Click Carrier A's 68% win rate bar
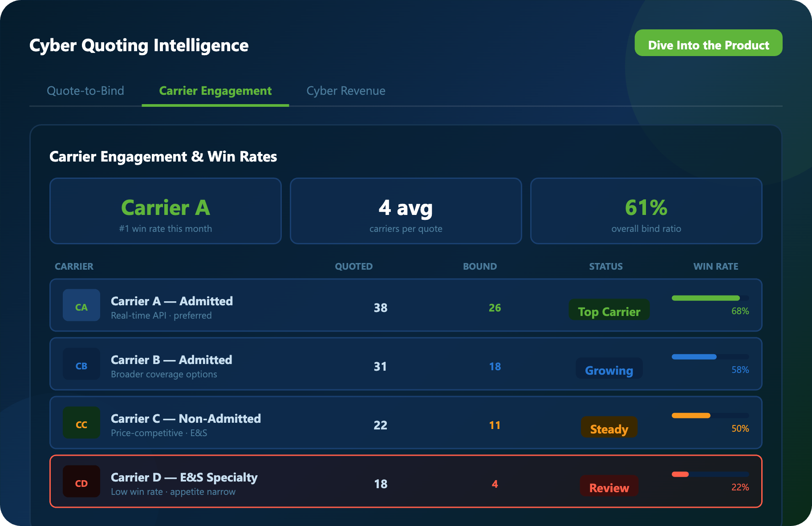812x526 pixels. coord(710,298)
